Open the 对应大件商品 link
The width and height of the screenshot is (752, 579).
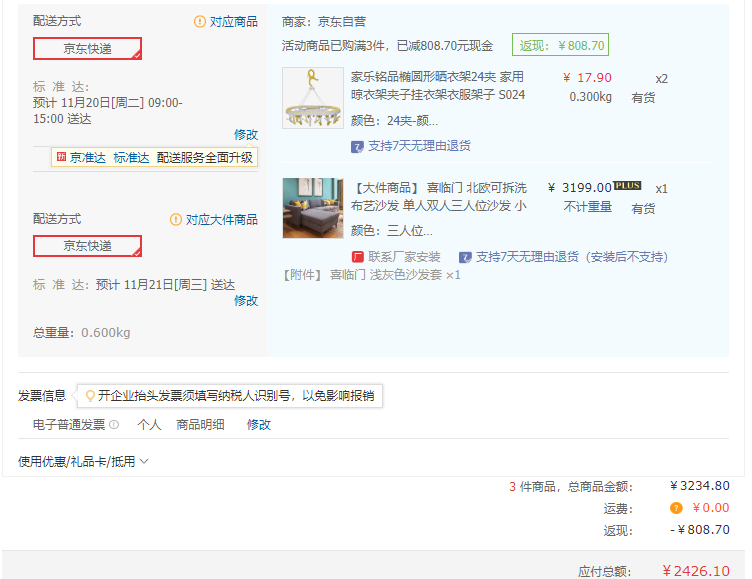pyautogui.click(x=222, y=220)
